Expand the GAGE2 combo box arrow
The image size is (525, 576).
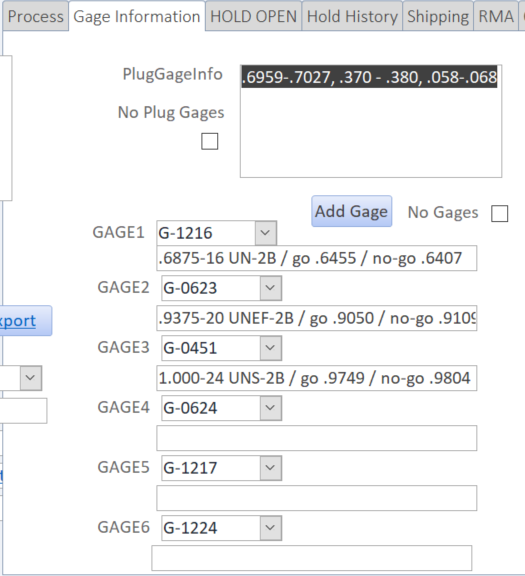click(271, 288)
